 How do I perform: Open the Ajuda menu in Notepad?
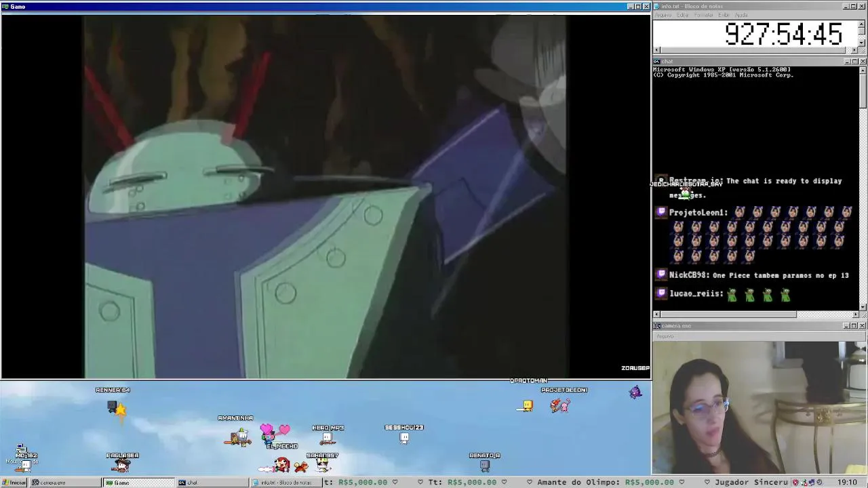[741, 15]
